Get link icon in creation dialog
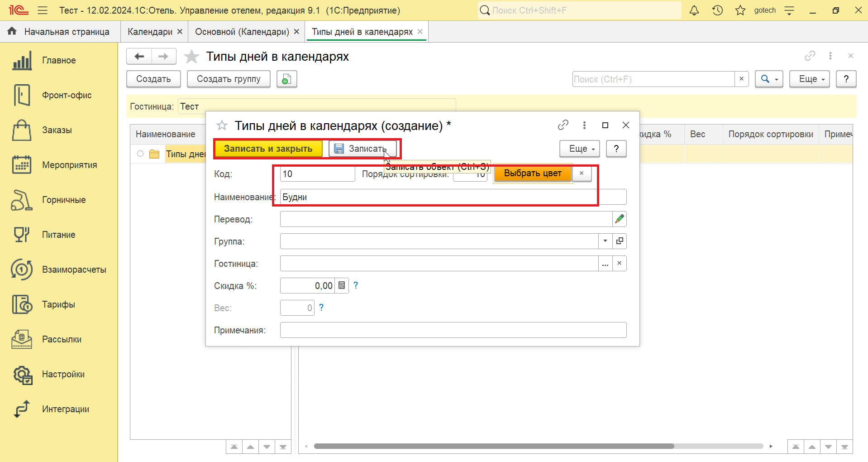The height and width of the screenshot is (462, 868). point(563,125)
